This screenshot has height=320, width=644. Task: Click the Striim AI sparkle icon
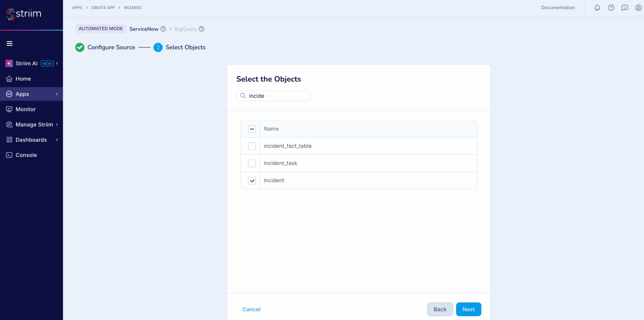click(x=9, y=63)
